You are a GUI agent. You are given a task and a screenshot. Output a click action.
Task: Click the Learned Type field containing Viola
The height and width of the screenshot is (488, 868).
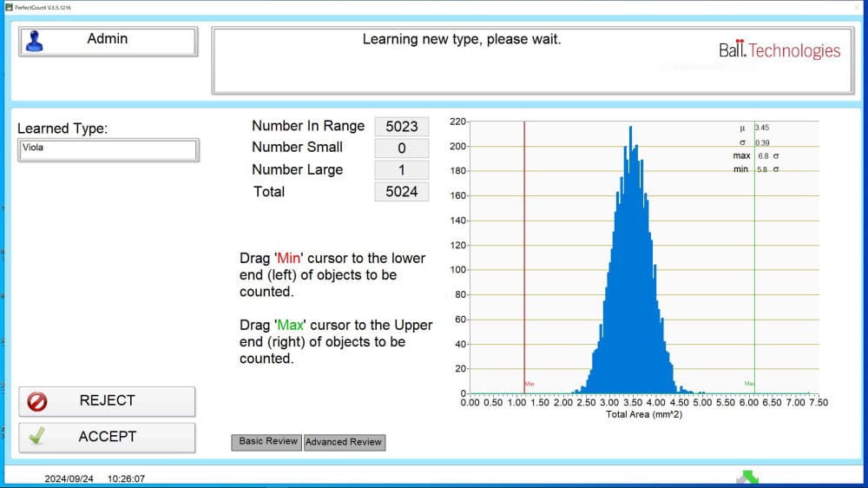click(x=108, y=149)
